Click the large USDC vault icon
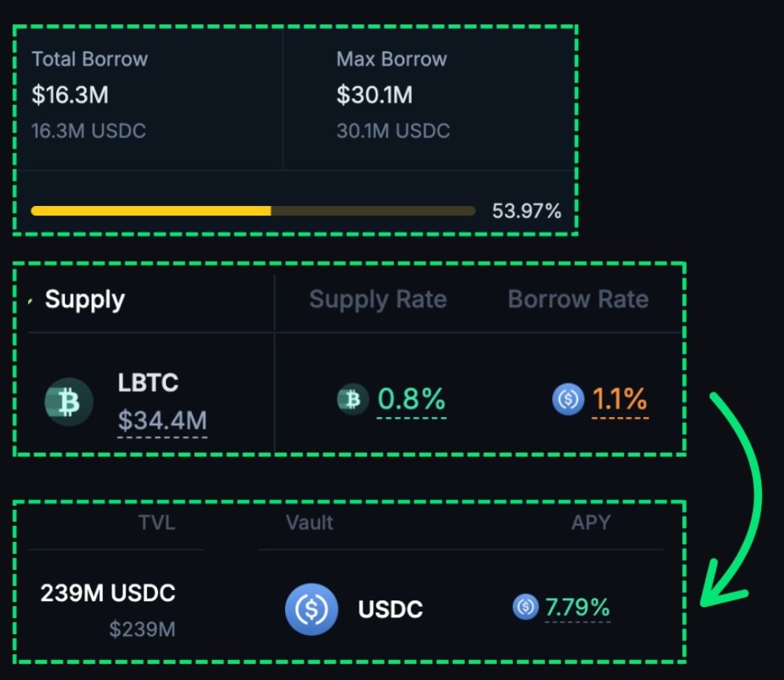This screenshot has width=784, height=680. 312,609
